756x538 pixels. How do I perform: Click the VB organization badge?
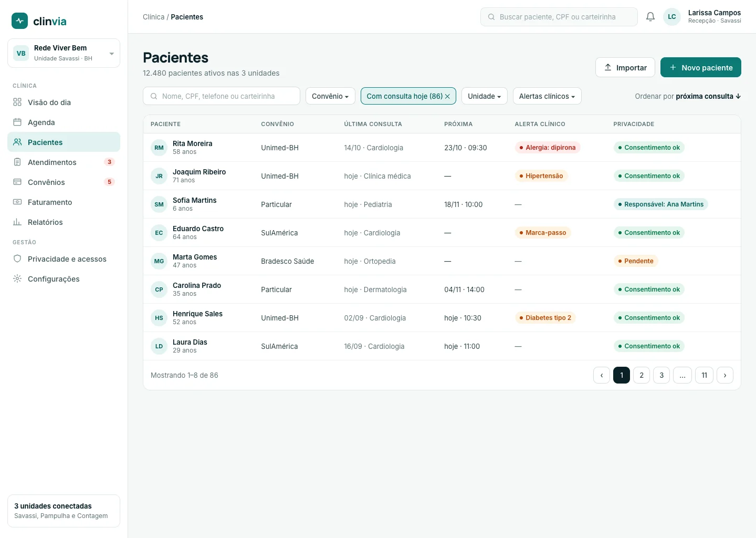[21, 53]
